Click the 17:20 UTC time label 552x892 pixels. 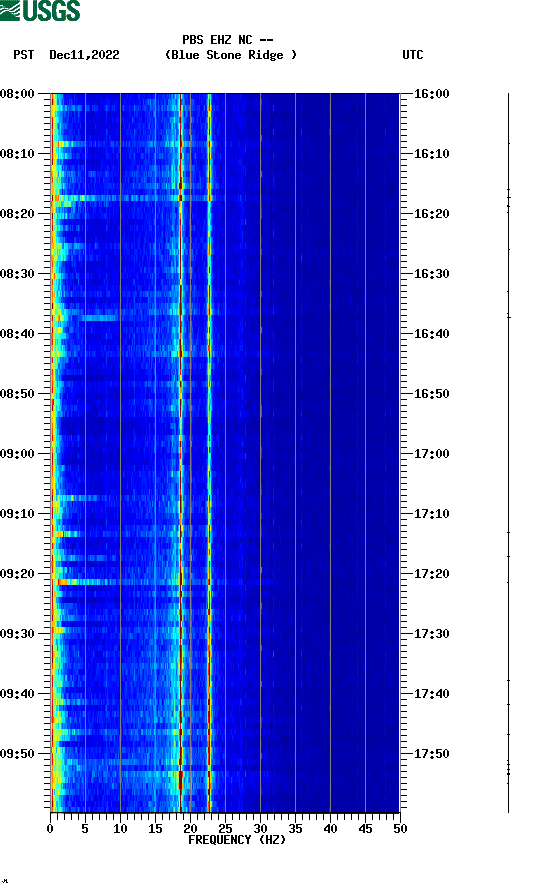[x=431, y=574]
